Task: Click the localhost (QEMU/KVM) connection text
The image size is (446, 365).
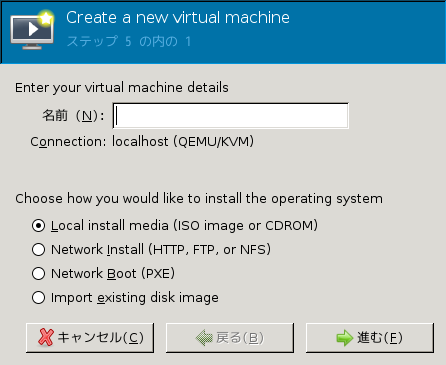Action: click(x=183, y=141)
